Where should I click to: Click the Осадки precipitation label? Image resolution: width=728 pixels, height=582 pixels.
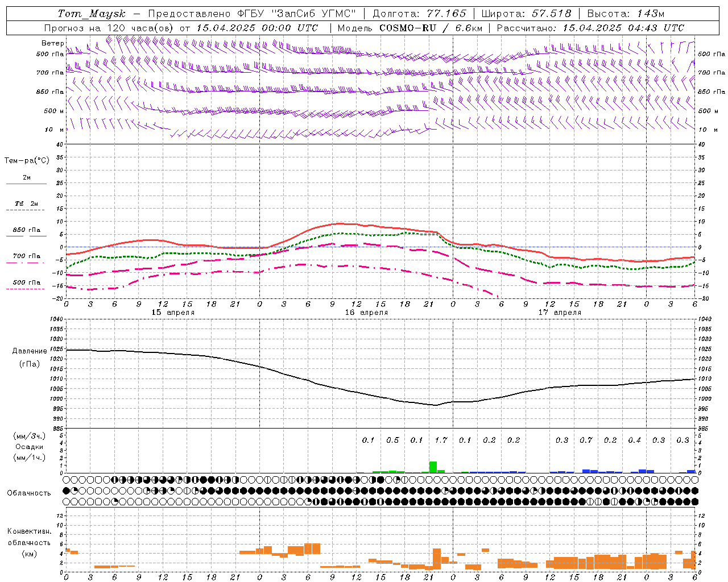[x=30, y=447]
